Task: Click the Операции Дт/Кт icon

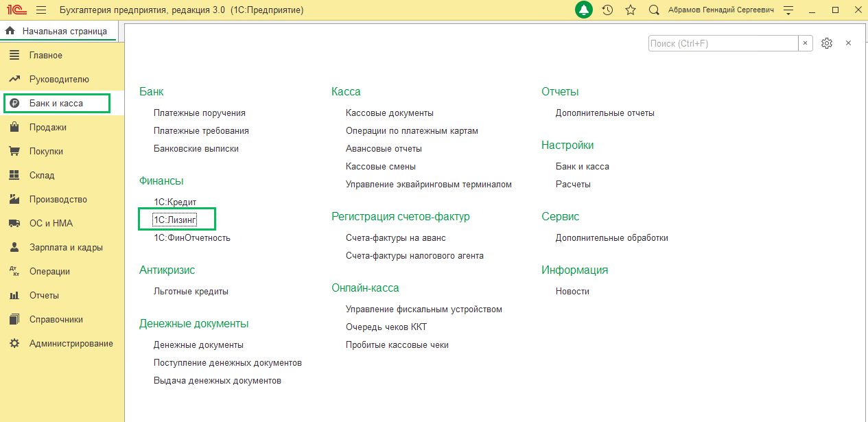Action: click(x=14, y=272)
